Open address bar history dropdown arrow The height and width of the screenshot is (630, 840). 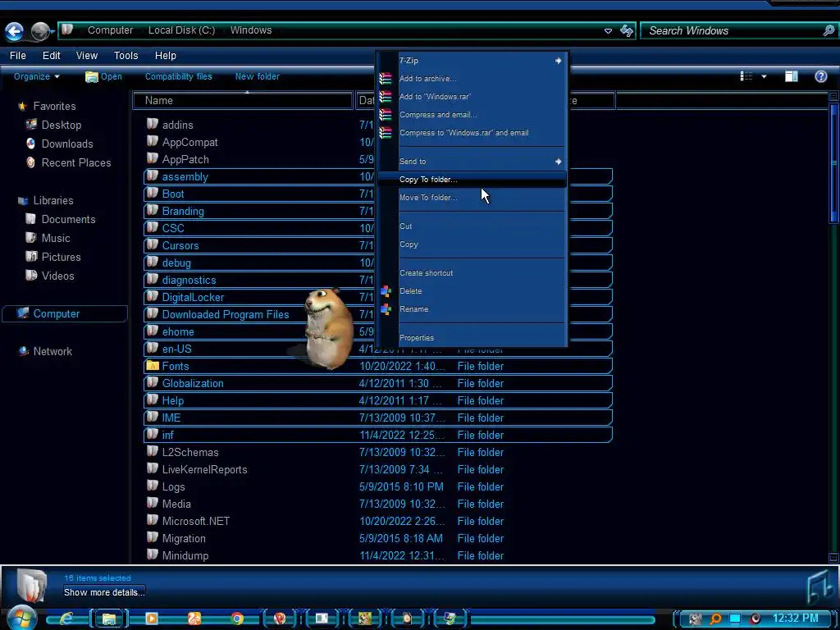click(x=608, y=31)
